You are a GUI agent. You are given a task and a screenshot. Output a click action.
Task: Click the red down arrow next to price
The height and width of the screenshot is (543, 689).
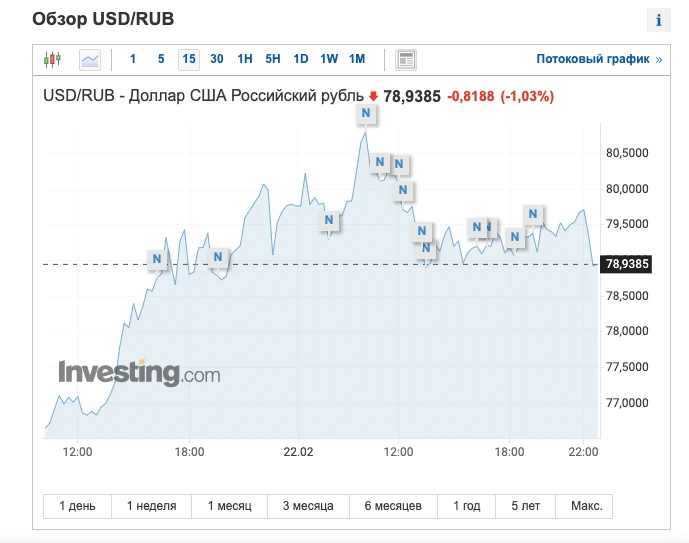point(374,97)
